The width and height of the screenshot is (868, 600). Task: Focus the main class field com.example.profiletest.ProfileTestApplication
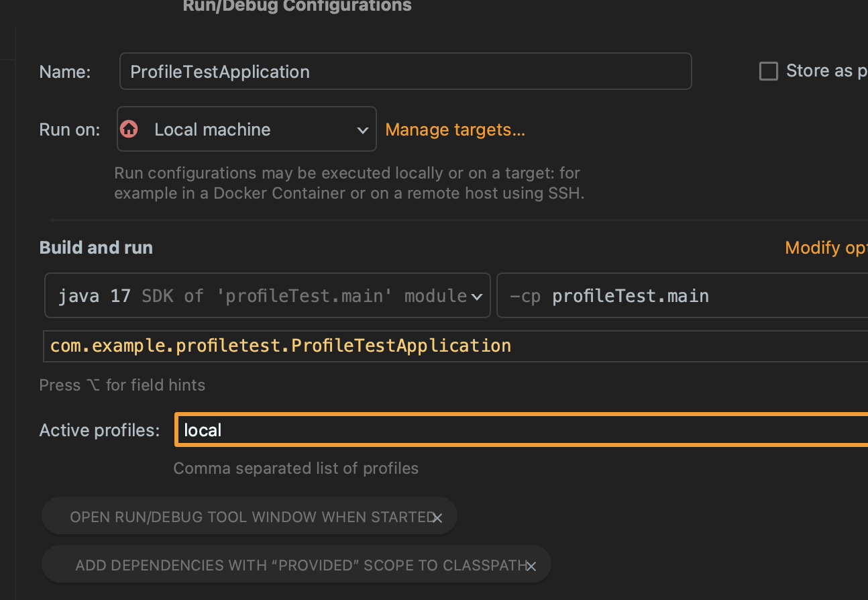[x=455, y=346]
